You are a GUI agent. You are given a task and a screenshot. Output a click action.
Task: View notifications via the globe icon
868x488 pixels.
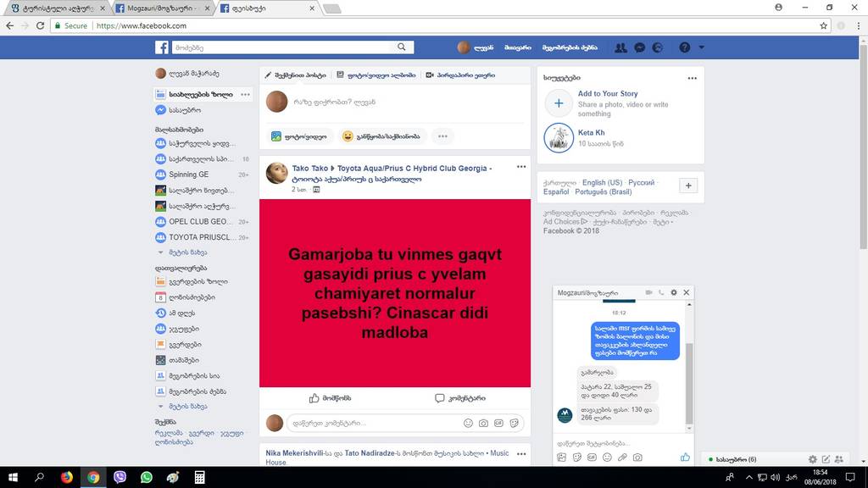click(658, 47)
